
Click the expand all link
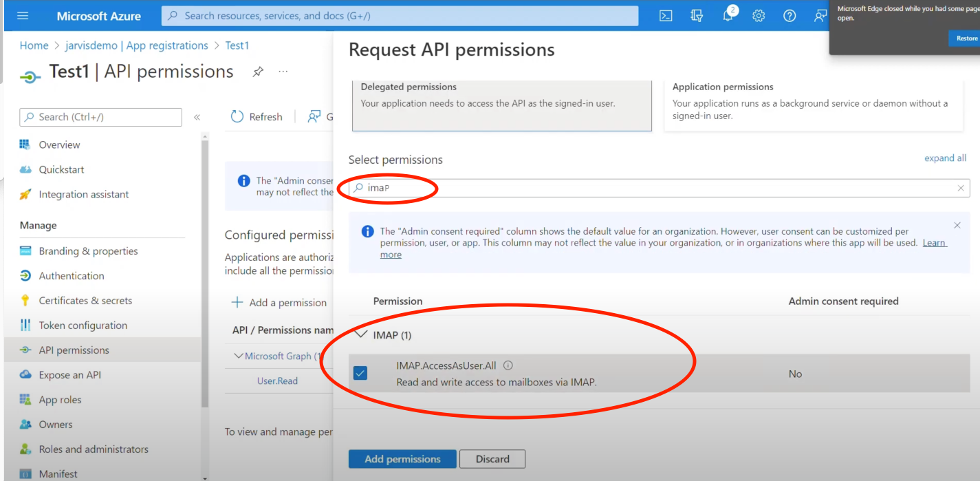point(945,158)
